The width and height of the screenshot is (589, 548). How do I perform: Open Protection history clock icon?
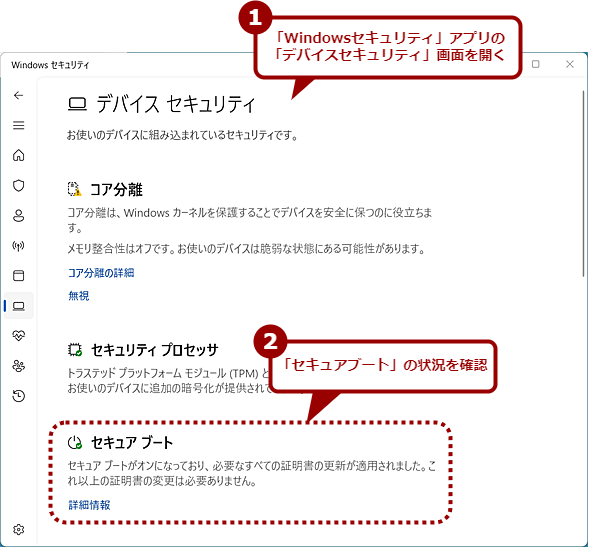coord(18,396)
